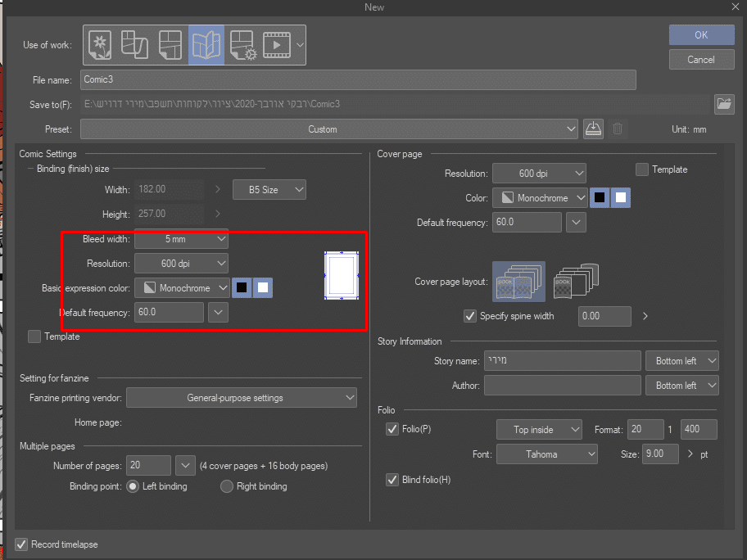Select the Webtoon use of work icon

133,44
